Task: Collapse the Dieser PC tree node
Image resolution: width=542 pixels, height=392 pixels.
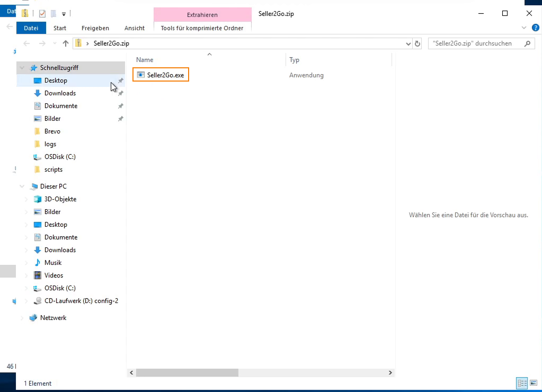Action: (22, 186)
